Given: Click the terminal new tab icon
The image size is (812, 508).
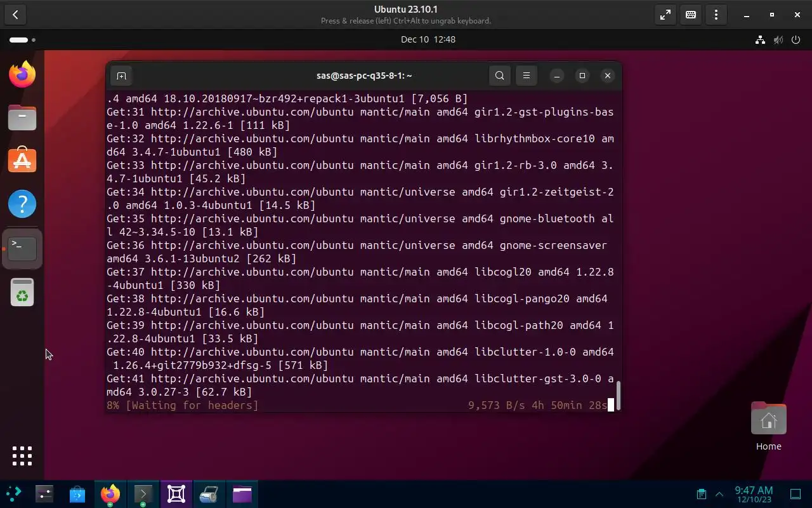Looking at the screenshot, I should click(x=121, y=76).
